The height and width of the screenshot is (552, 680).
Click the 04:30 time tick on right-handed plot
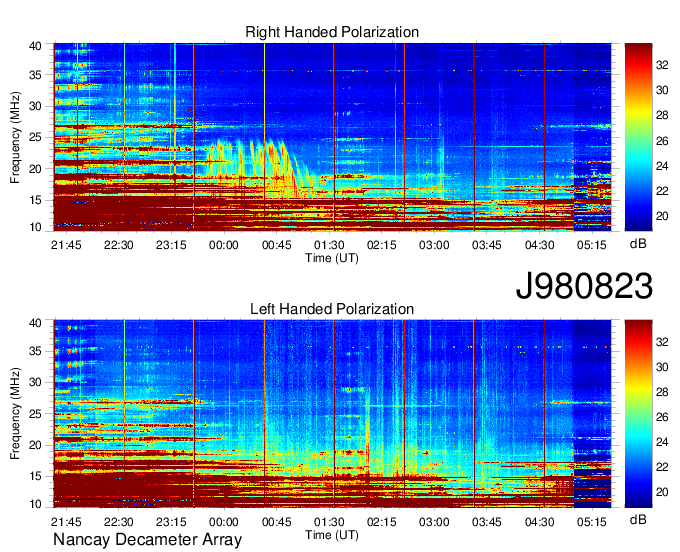coord(539,245)
